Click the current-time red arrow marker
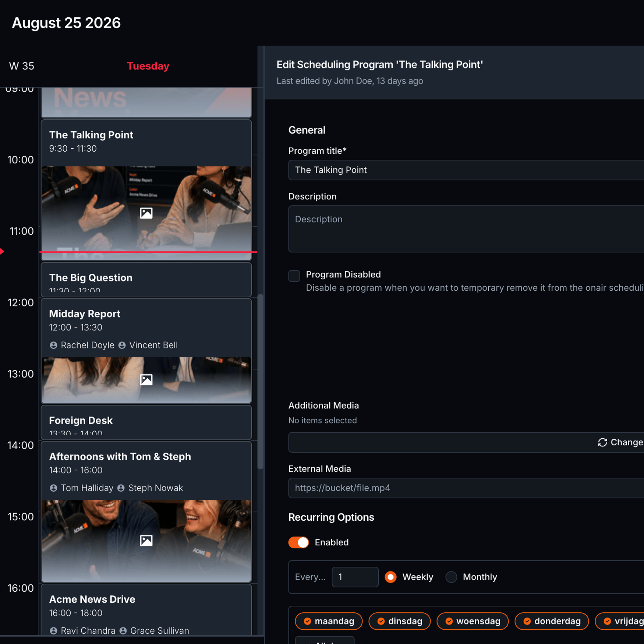This screenshot has width=644, height=644. coord(2,252)
